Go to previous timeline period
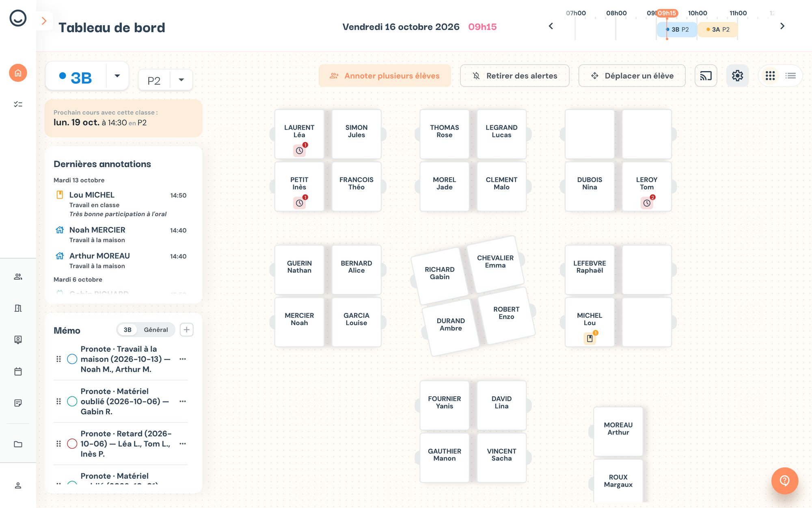Screen dimensions: 812x508 [551, 26]
